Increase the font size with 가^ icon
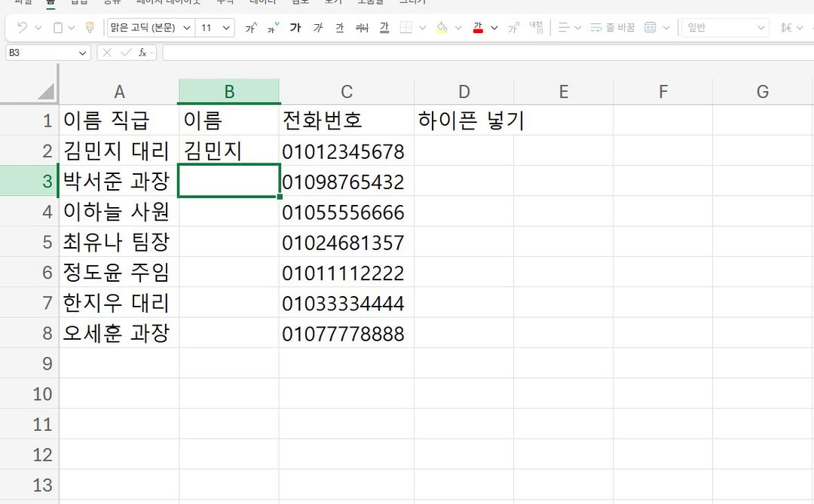This screenshot has height=504, width=814. coord(251,28)
